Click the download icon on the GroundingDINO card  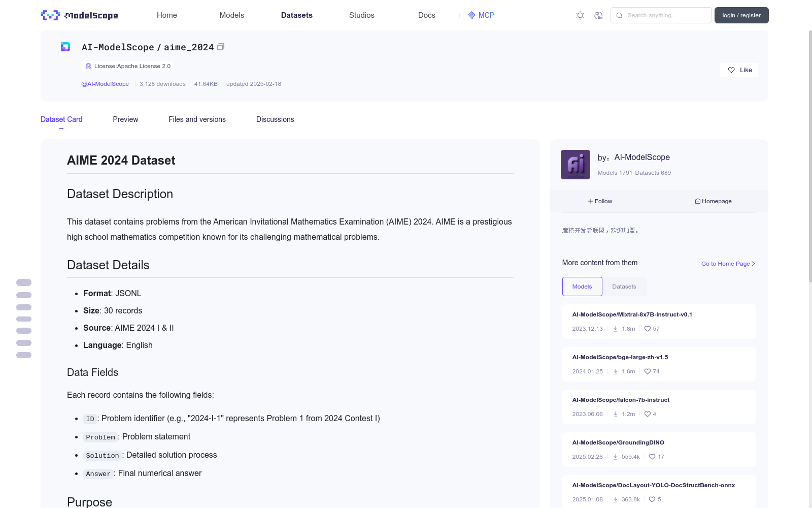(x=616, y=457)
